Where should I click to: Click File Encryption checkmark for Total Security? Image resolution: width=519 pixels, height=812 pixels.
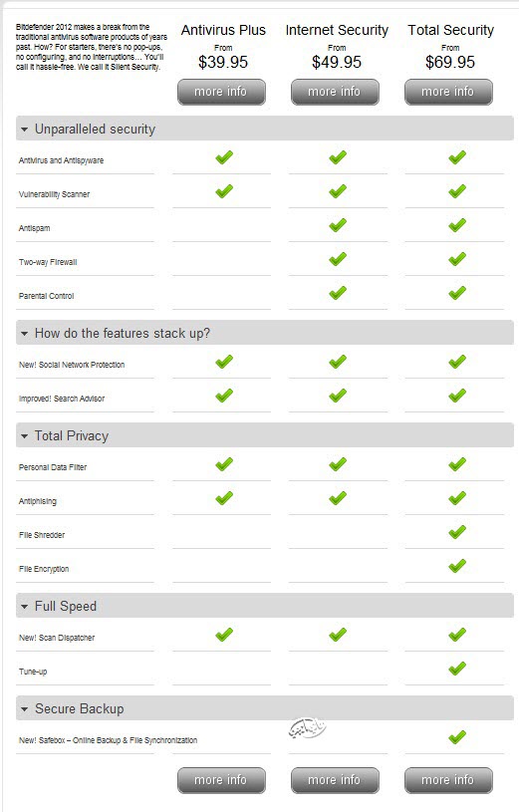(457, 566)
